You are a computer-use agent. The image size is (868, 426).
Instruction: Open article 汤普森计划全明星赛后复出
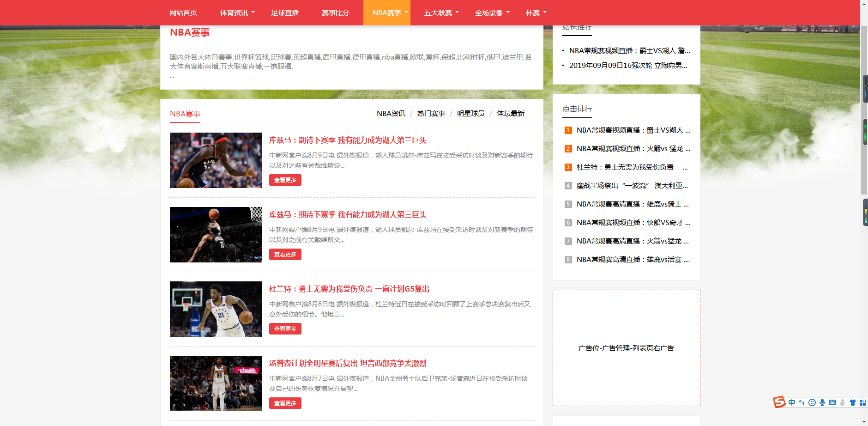click(348, 364)
